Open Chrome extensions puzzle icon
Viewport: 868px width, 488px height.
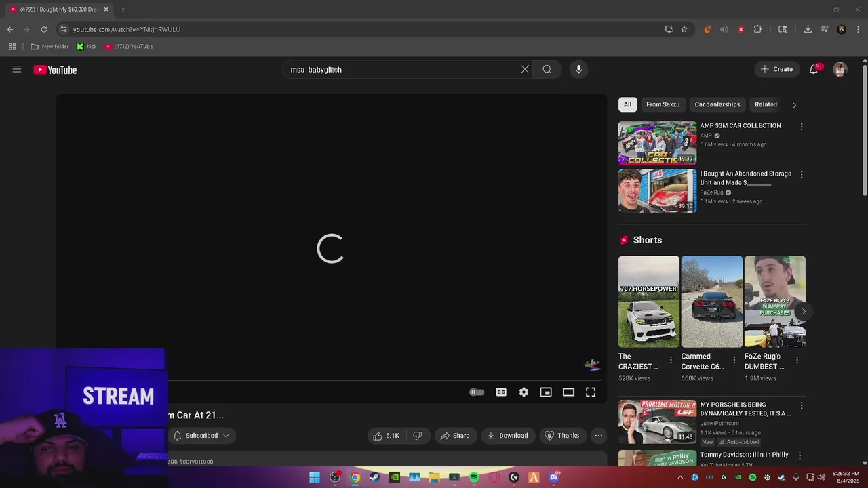pos(757,29)
